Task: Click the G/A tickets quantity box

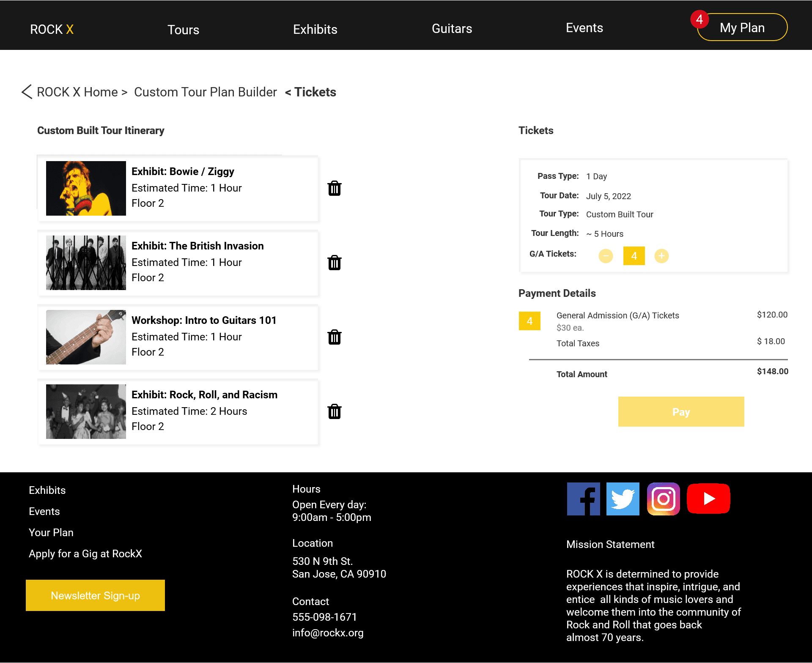Action: click(x=634, y=256)
